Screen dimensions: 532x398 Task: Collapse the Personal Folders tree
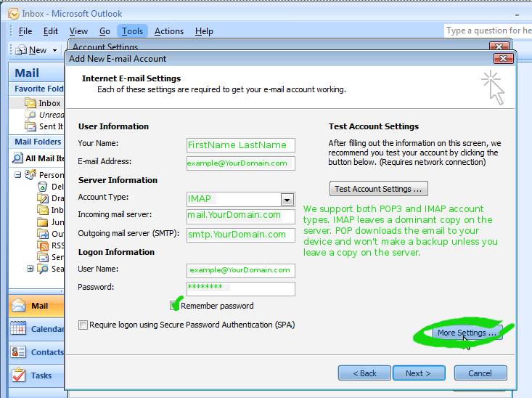(17, 175)
